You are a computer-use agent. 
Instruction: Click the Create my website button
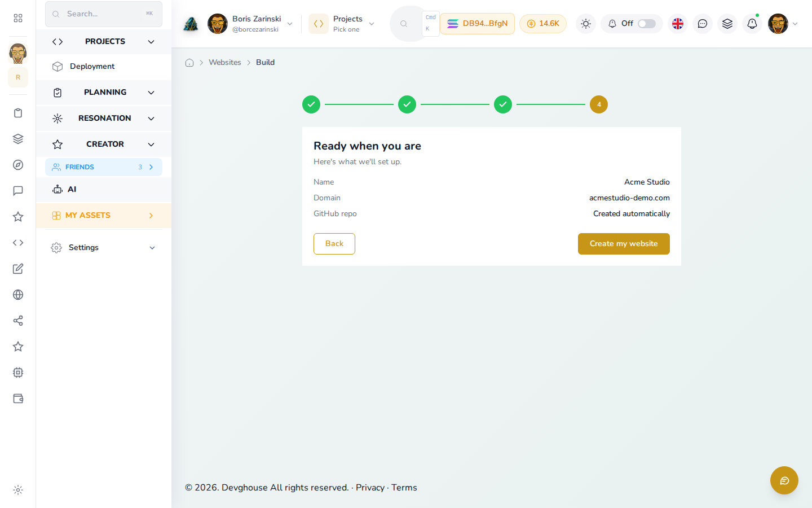(x=624, y=244)
